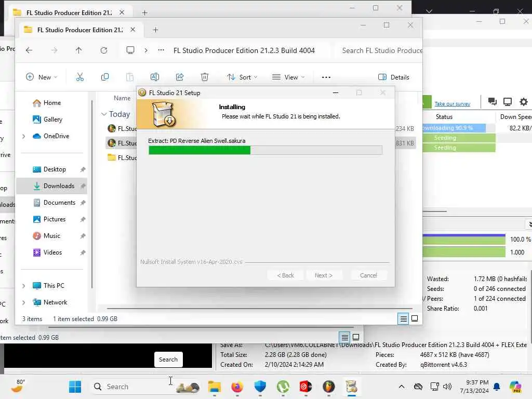This screenshot has width=532, height=399.
Task: Click the Delete trash icon in Explorer
Action: pos(205,77)
